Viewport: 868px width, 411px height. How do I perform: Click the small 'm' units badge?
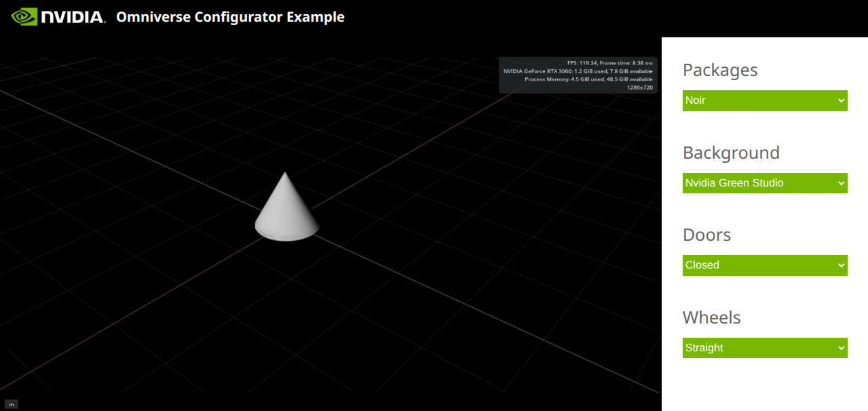click(x=12, y=404)
